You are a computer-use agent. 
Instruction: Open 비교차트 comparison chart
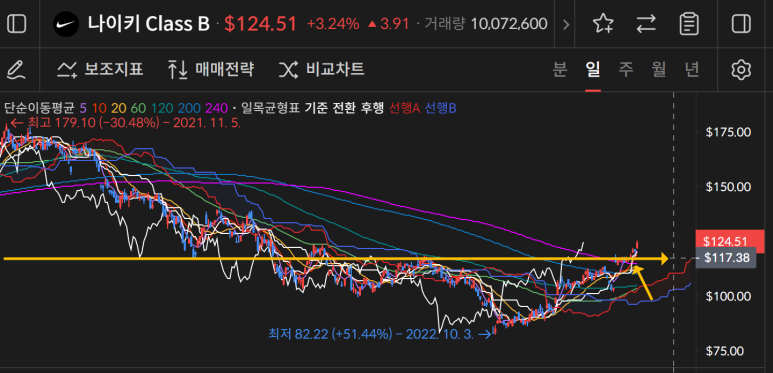[x=322, y=69]
